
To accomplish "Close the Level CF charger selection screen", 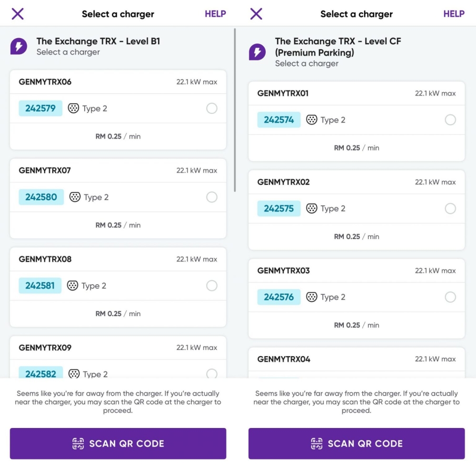I will pos(256,14).
